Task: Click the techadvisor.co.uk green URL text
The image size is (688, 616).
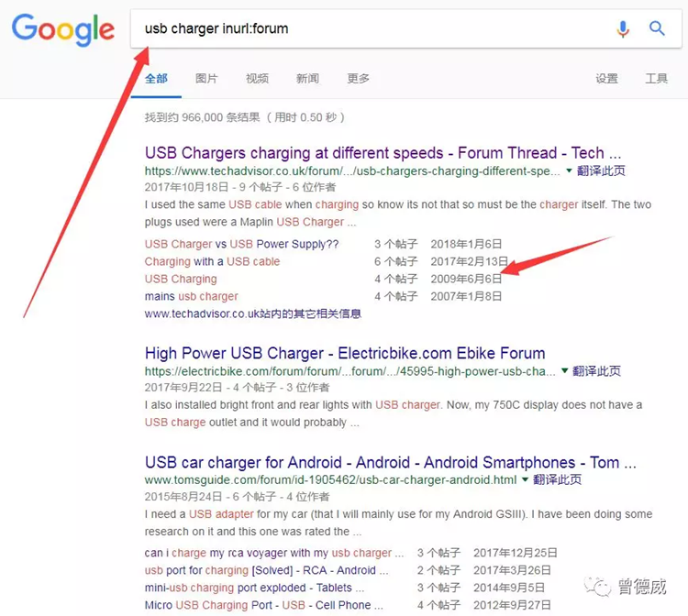Action: 352,171
